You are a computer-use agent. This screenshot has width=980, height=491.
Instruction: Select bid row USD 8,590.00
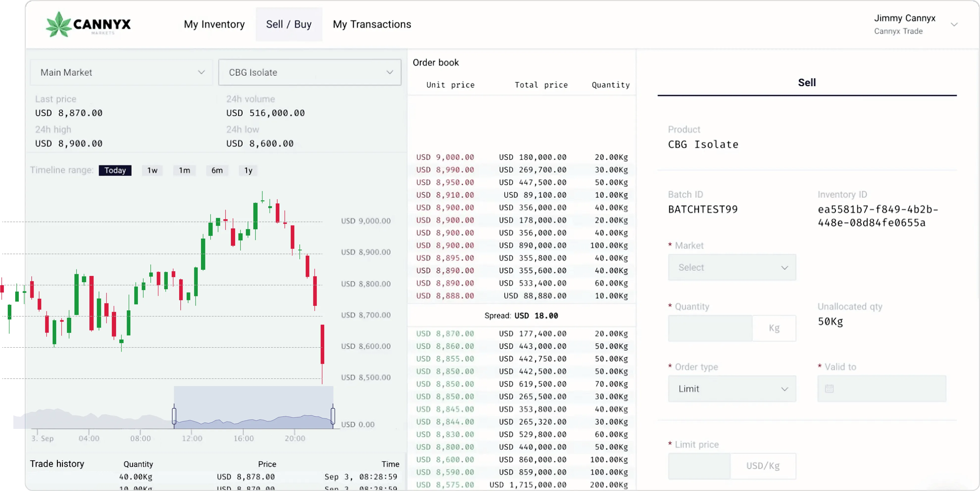point(522,472)
